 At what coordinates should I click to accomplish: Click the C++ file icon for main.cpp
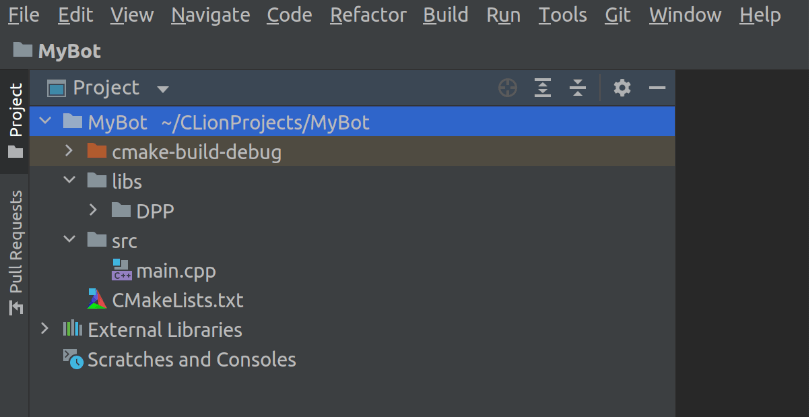point(122,270)
